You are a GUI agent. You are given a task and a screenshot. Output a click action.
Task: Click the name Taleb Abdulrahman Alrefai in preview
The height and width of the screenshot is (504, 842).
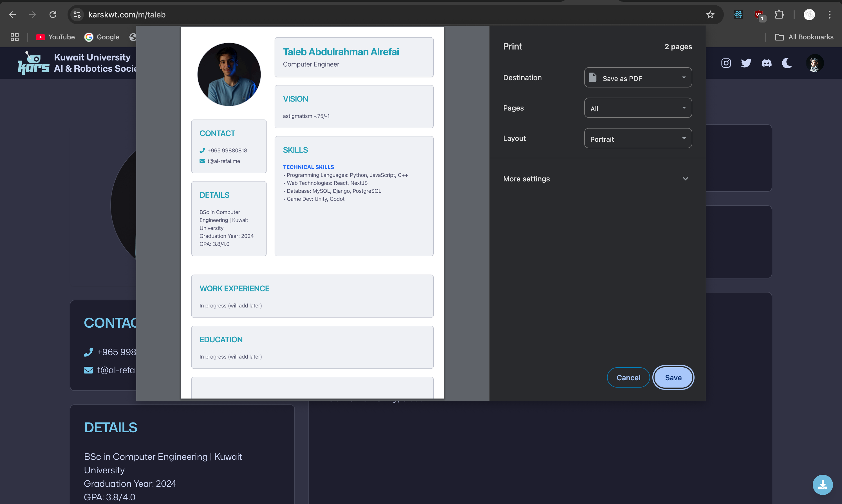coord(341,52)
